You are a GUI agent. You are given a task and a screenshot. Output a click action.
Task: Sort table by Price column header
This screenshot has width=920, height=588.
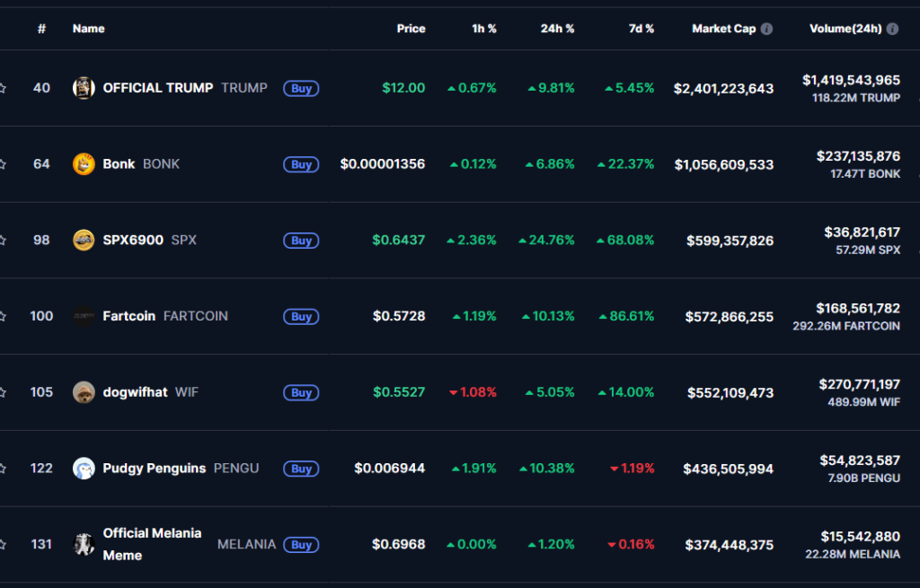click(411, 29)
